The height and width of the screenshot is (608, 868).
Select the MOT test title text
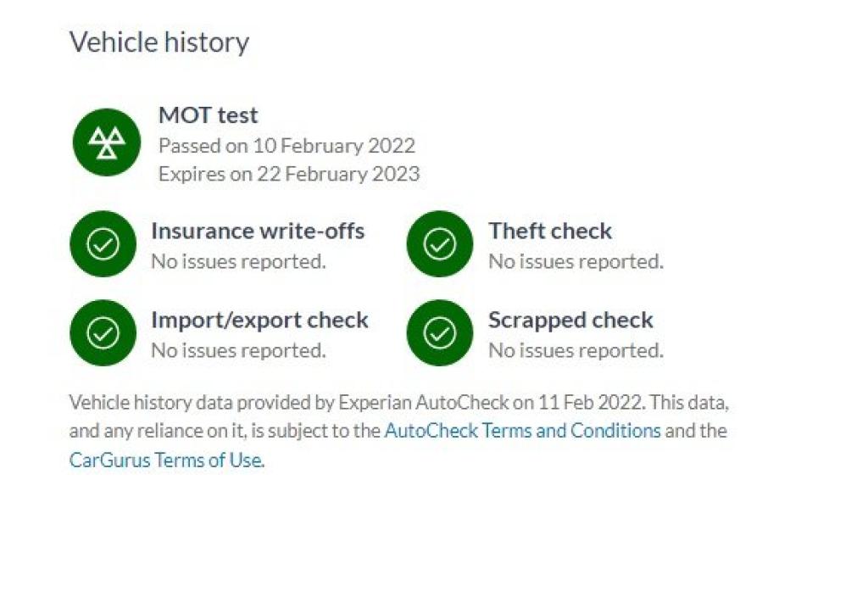(x=208, y=115)
